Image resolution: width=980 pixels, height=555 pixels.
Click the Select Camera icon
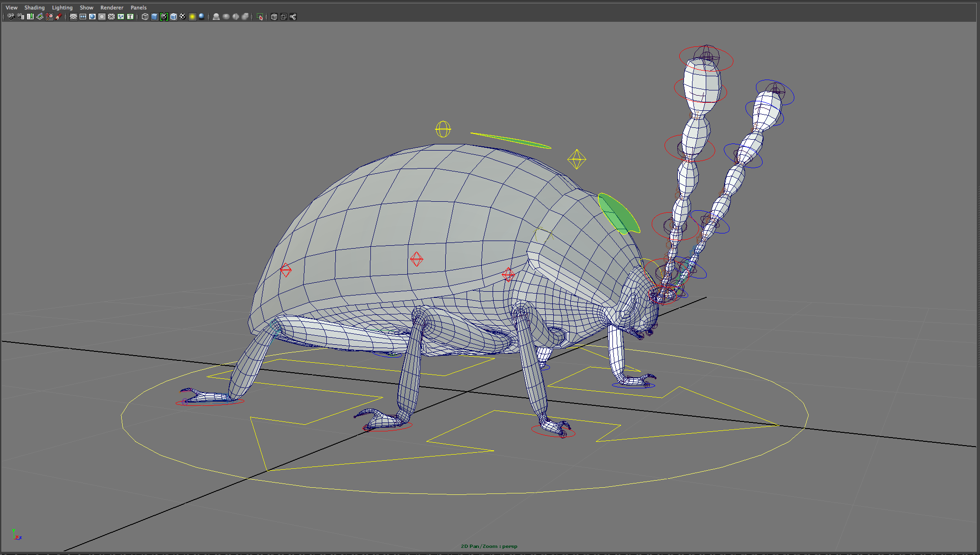[11, 17]
